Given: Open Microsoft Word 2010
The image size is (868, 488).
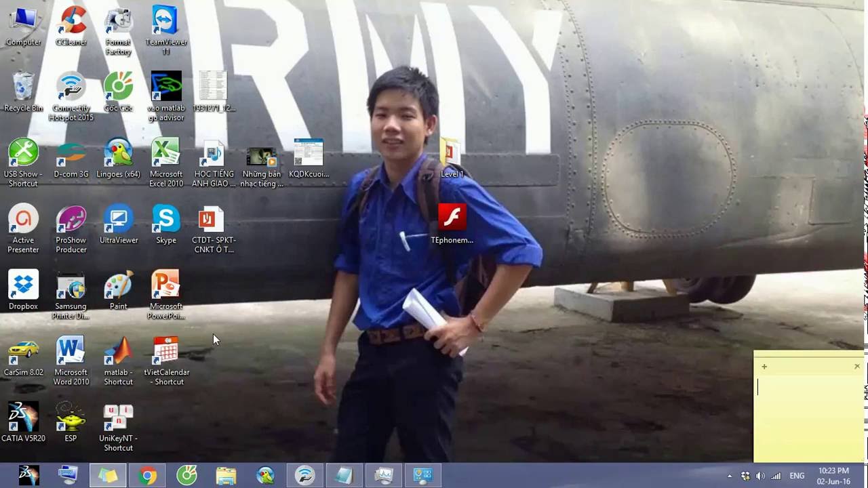Looking at the screenshot, I should click(71, 361).
